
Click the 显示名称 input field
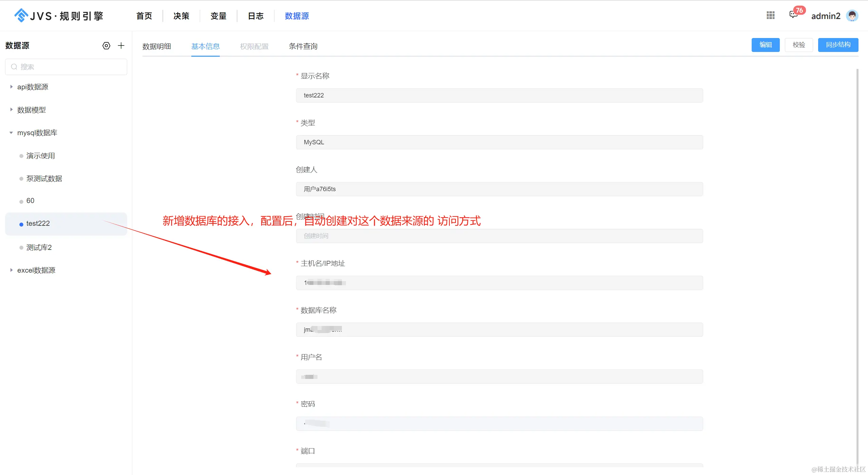(x=499, y=95)
